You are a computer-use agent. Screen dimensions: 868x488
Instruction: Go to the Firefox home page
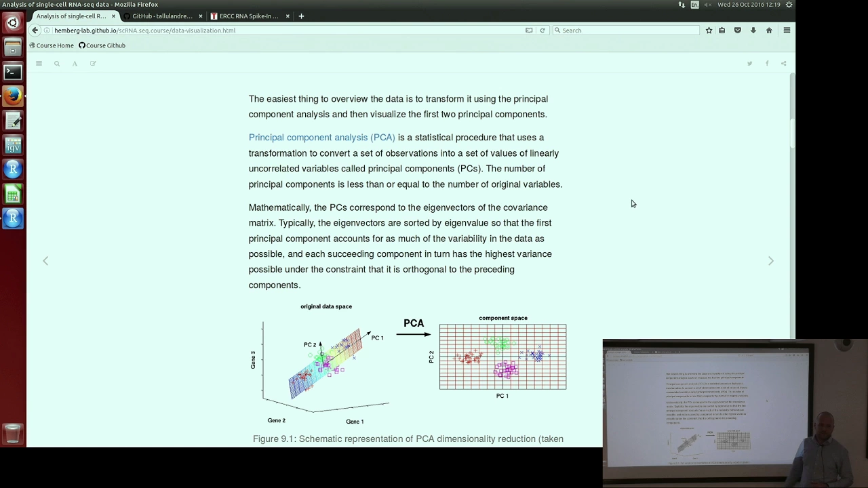(769, 30)
